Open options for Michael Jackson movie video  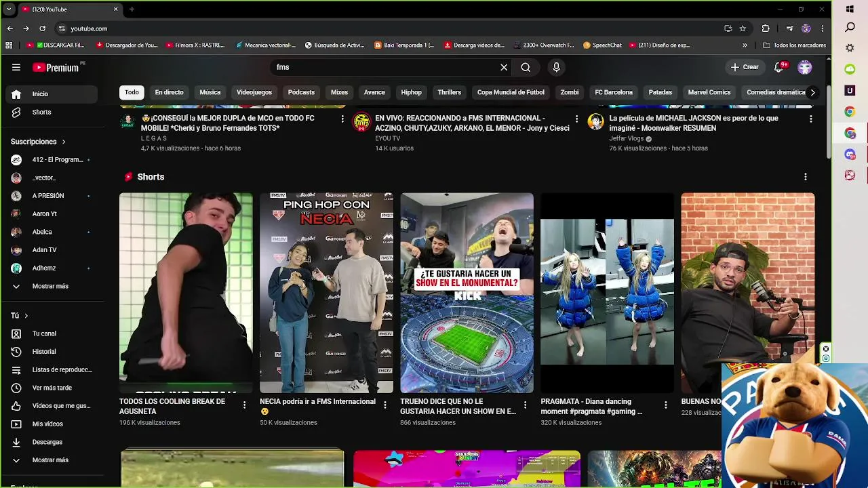click(x=811, y=119)
